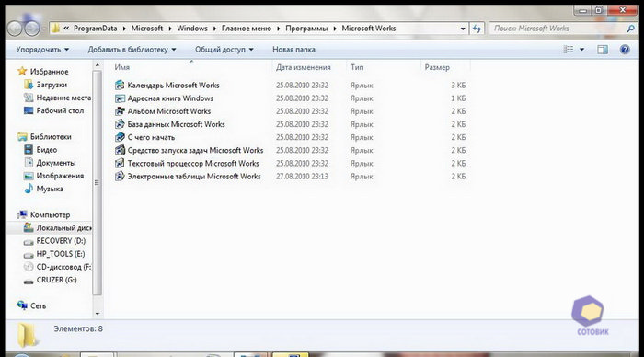The width and height of the screenshot is (644, 357).
Task: Open the Упорядочить menu
Action: tap(42, 50)
